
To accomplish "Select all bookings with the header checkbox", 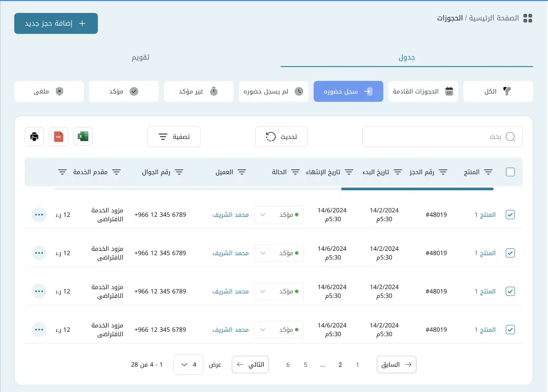I will pos(510,172).
